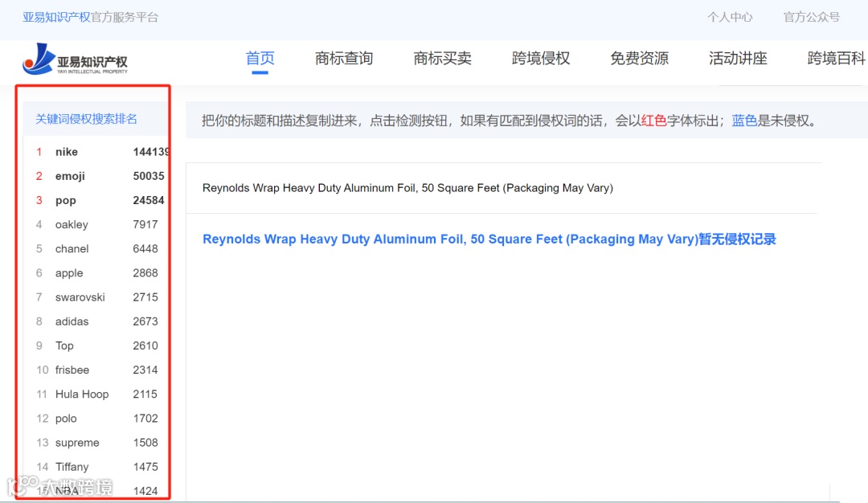Click the Tiffany keyword
This screenshot has width=868, height=503.
click(72, 467)
